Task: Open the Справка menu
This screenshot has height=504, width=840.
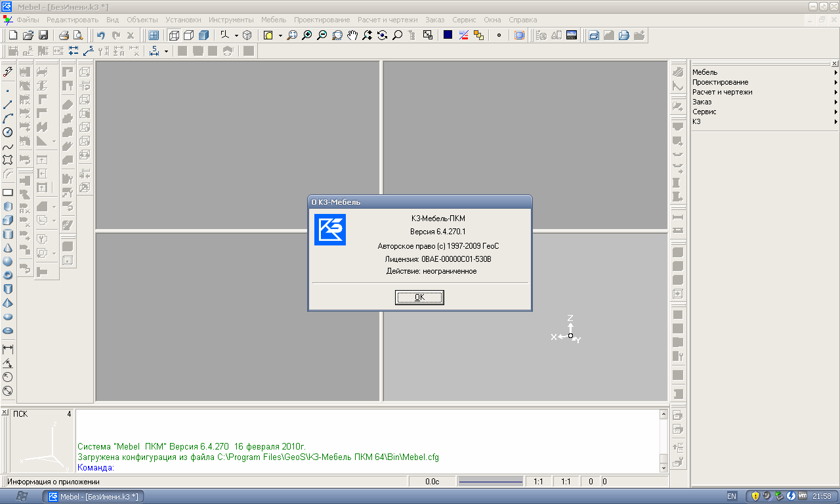Action: click(x=523, y=20)
